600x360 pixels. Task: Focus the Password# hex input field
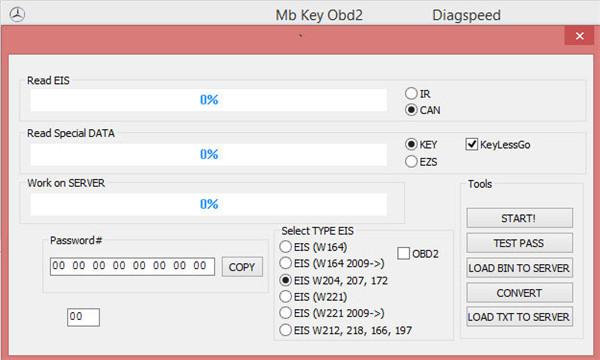coord(132,266)
